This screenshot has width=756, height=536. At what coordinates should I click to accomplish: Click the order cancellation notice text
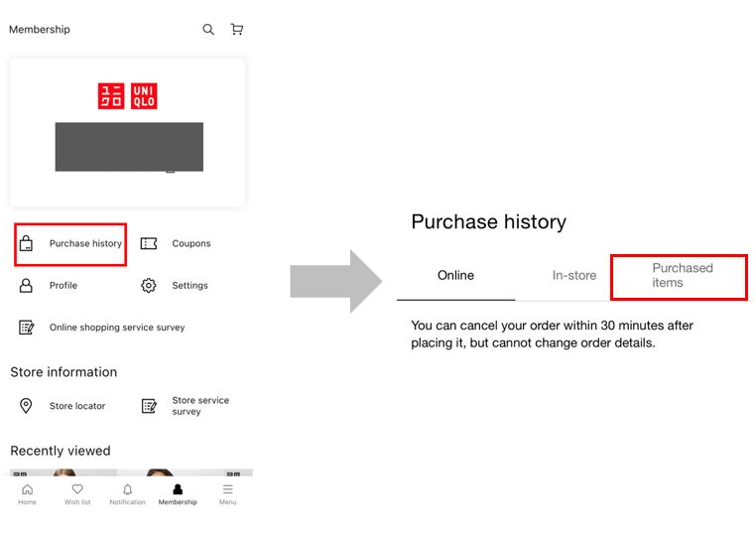(x=552, y=334)
